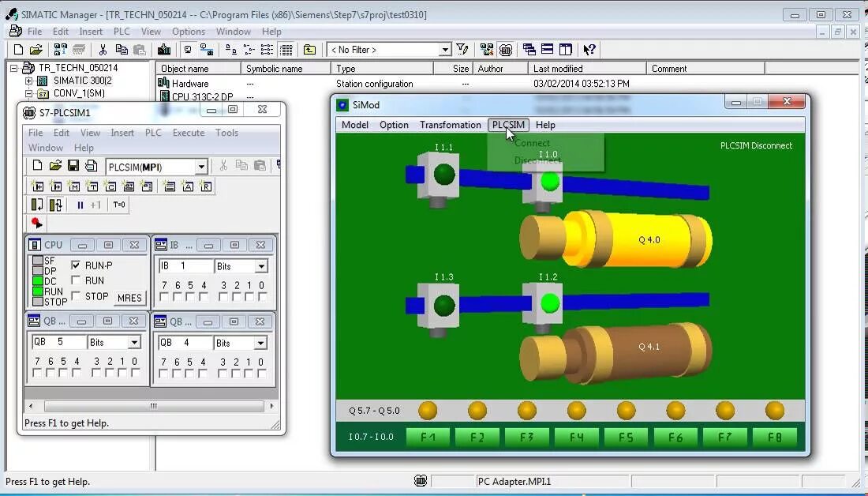
Task: Click New Project icon in SIMATIC Manager toolbar
Action: (x=17, y=50)
